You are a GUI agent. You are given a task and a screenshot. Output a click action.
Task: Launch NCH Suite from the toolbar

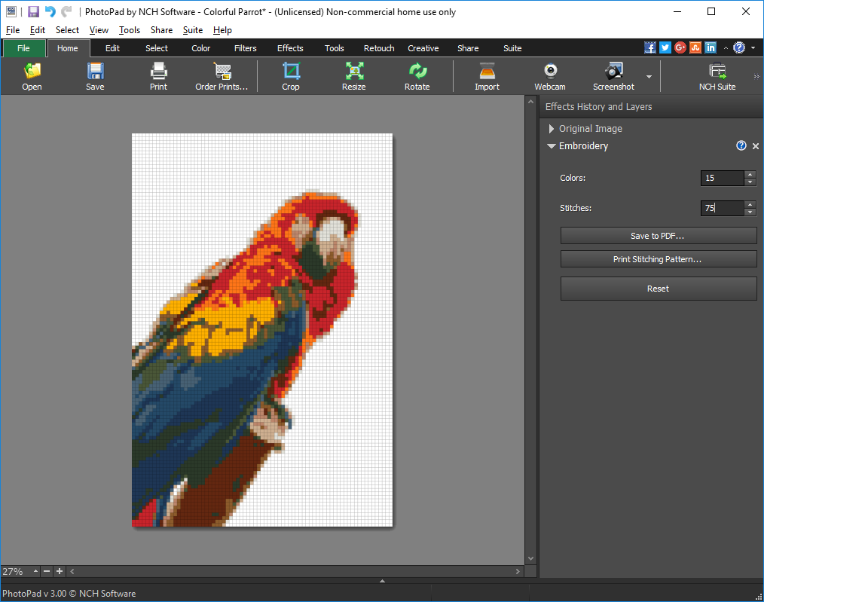(x=717, y=75)
